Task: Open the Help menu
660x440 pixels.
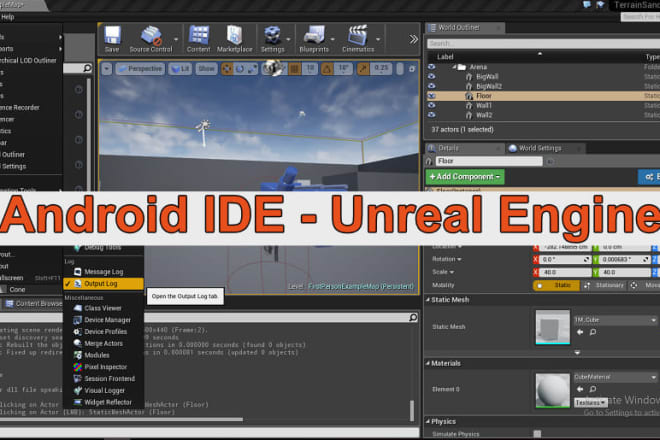Action: pyautogui.click(x=8, y=17)
